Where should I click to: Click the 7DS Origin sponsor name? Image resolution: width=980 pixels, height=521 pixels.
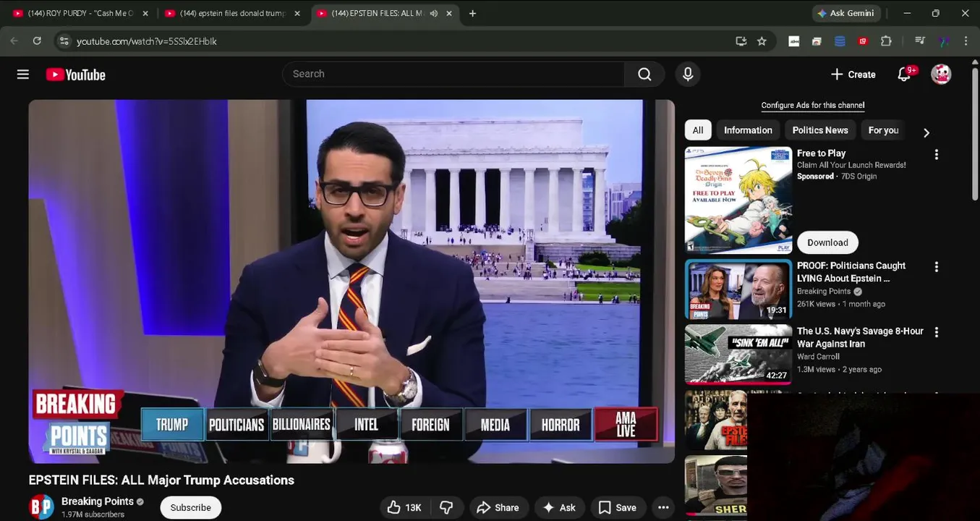coord(859,177)
